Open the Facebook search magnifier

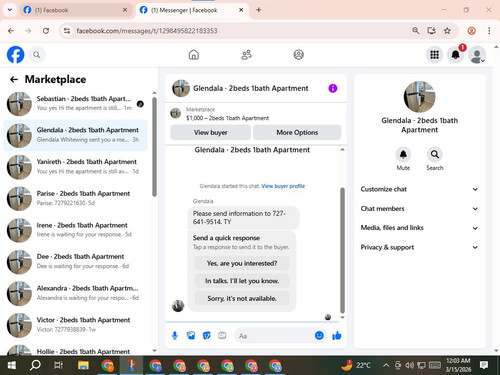(37, 55)
